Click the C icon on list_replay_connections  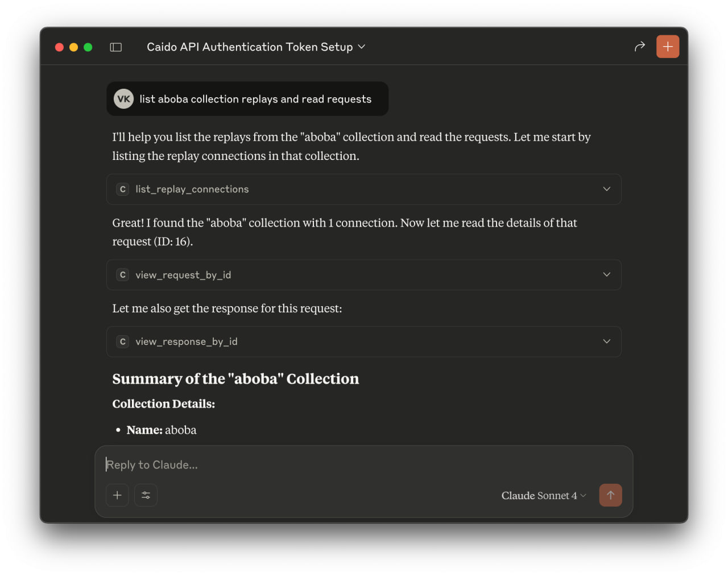[122, 189]
